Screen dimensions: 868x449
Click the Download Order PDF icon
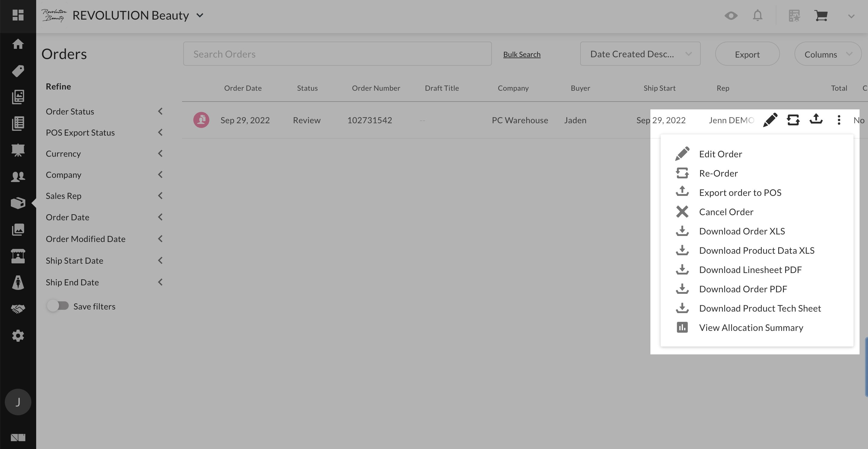tap(682, 289)
